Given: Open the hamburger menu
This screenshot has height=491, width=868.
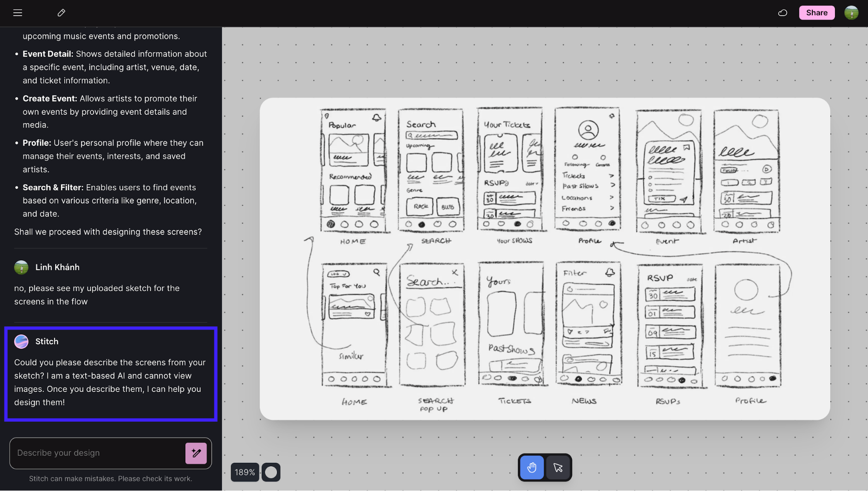Looking at the screenshot, I should click(17, 13).
